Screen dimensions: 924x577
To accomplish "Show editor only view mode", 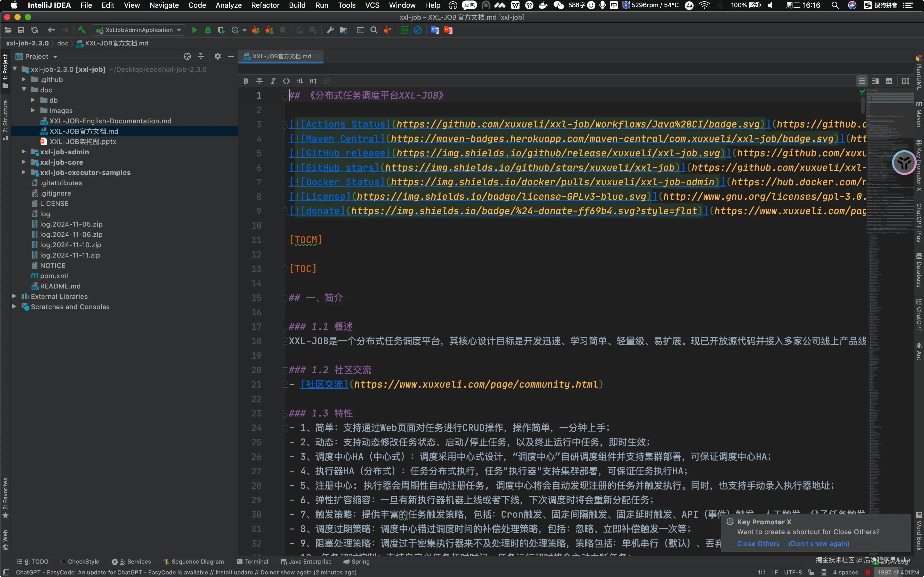I will click(862, 81).
